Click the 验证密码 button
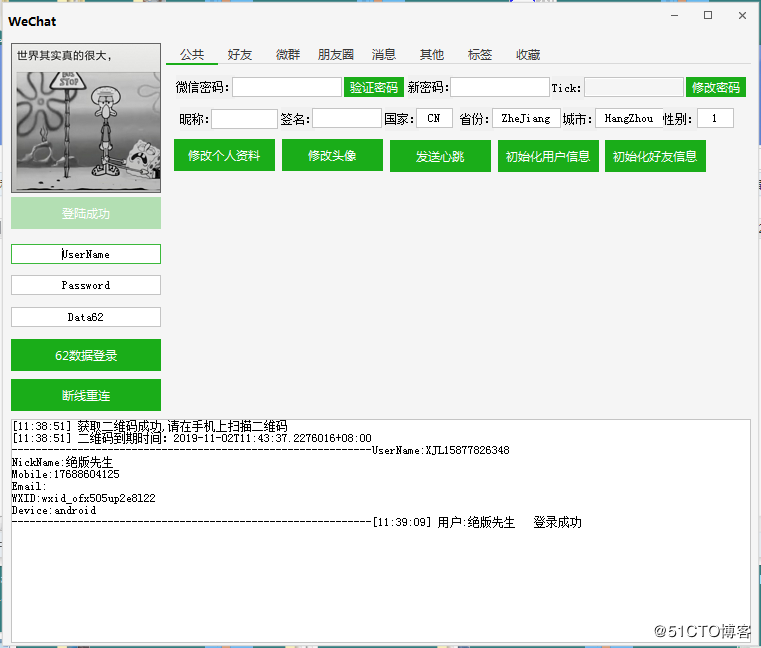 point(374,87)
